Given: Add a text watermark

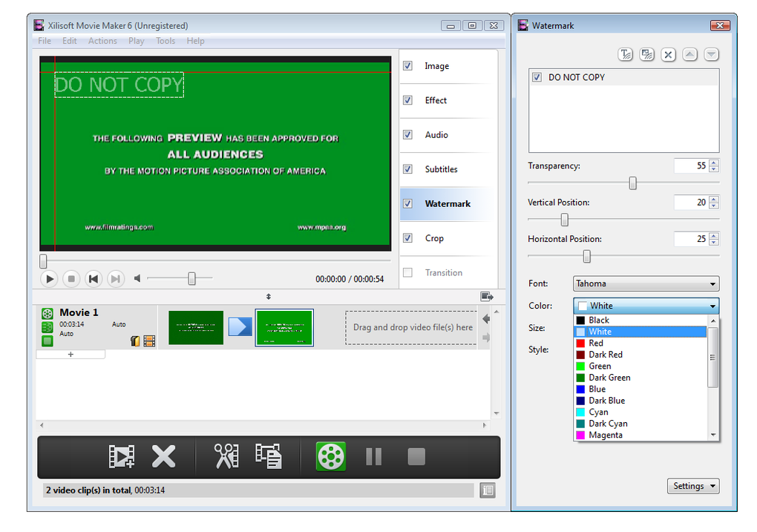Looking at the screenshot, I should click(626, 54).
